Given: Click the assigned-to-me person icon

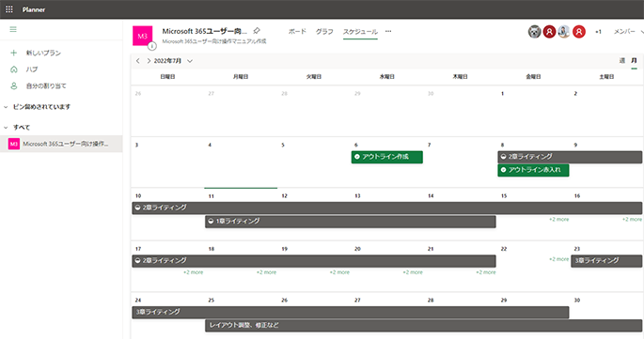Looking at the screenshot, I should click(x=13, y=85).
